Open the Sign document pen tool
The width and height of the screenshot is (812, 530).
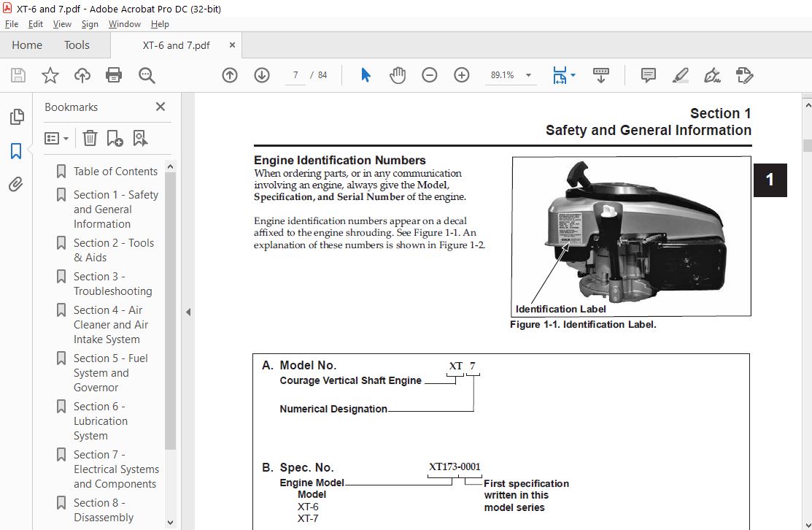tap(713, 75)
